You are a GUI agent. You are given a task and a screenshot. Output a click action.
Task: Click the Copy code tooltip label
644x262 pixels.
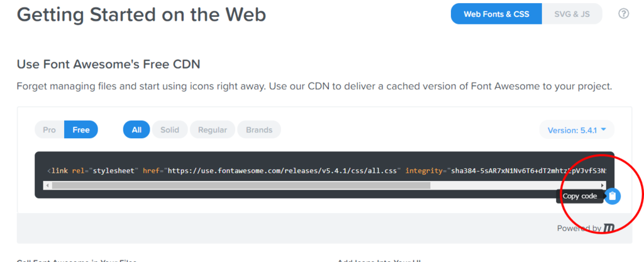click(579, 197)
